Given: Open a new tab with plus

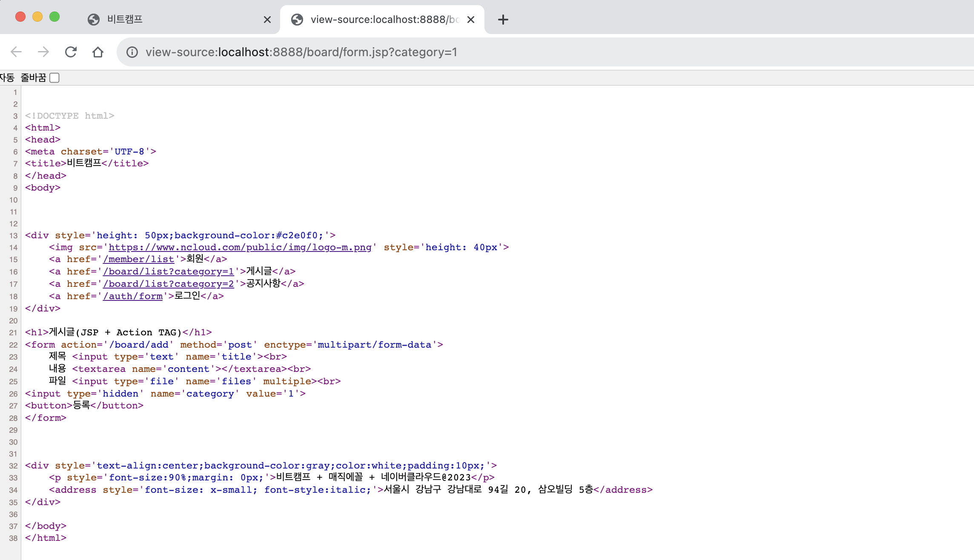Looking at the screenshot, I should pyautogui.click(x=503, y=20).
